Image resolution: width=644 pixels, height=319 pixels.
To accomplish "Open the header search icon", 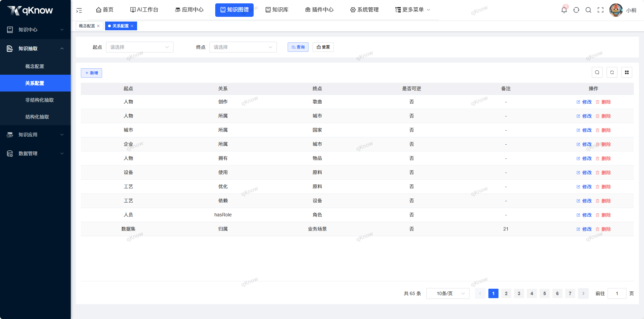I will click(588, 10).
